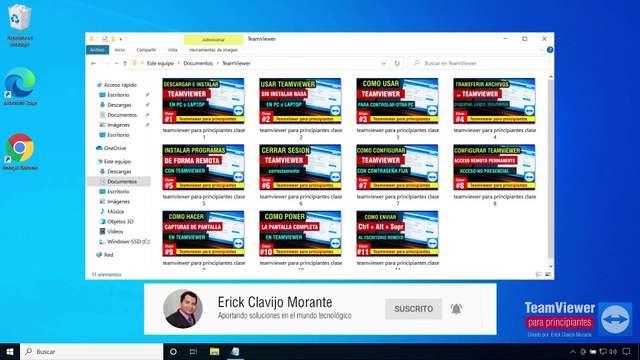The height and width of the screenshot is (360, 640).
Task: Open the Explorer help question icon
Action: (x=550, y=50)
